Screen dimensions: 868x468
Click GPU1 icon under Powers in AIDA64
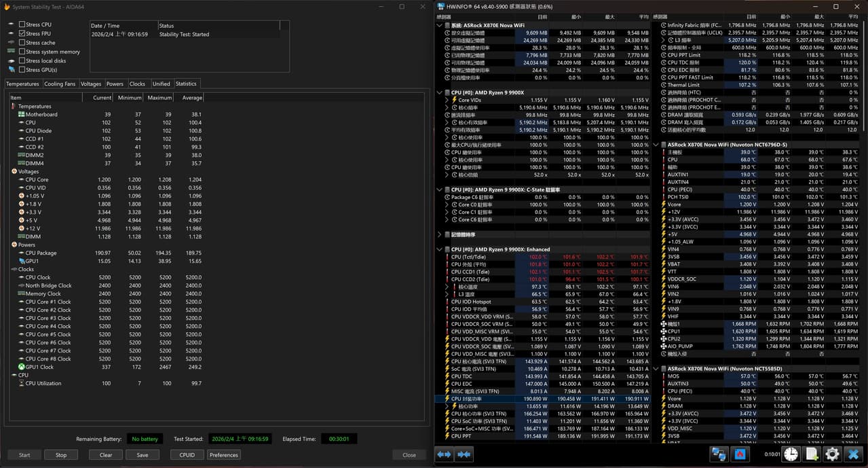pos(21,261)
